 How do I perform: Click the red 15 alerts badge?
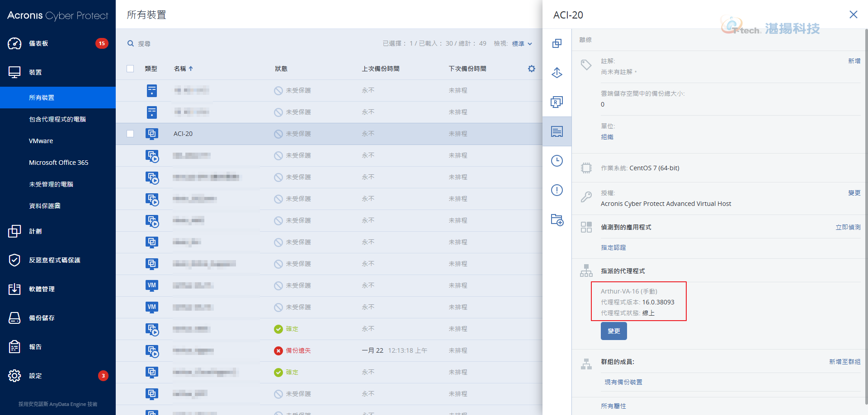pos(102,43)
